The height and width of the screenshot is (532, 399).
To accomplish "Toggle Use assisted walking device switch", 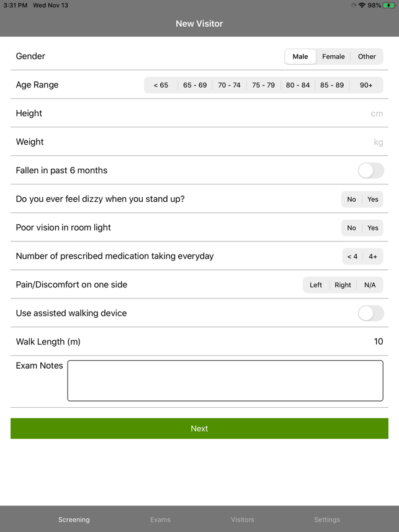I will tap(371, 313).
